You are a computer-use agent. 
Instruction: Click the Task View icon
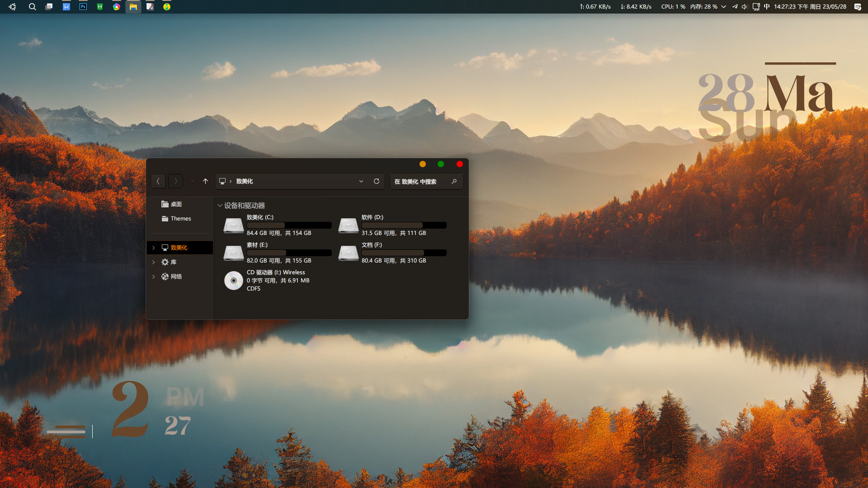coord(49,7)
